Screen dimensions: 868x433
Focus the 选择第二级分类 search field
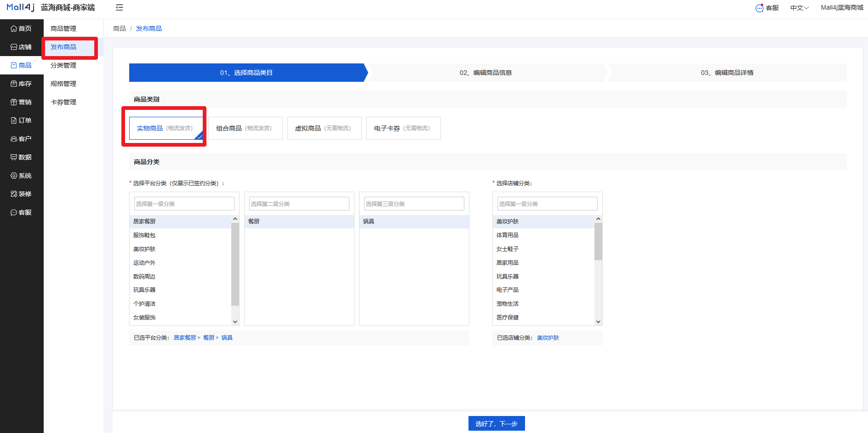[x=299, y=204]
